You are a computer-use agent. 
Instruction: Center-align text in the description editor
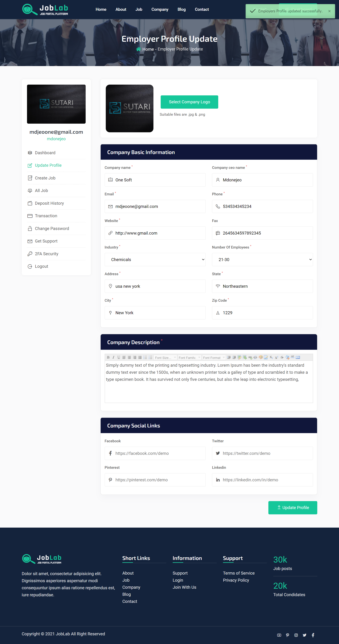tap(129, 357)
